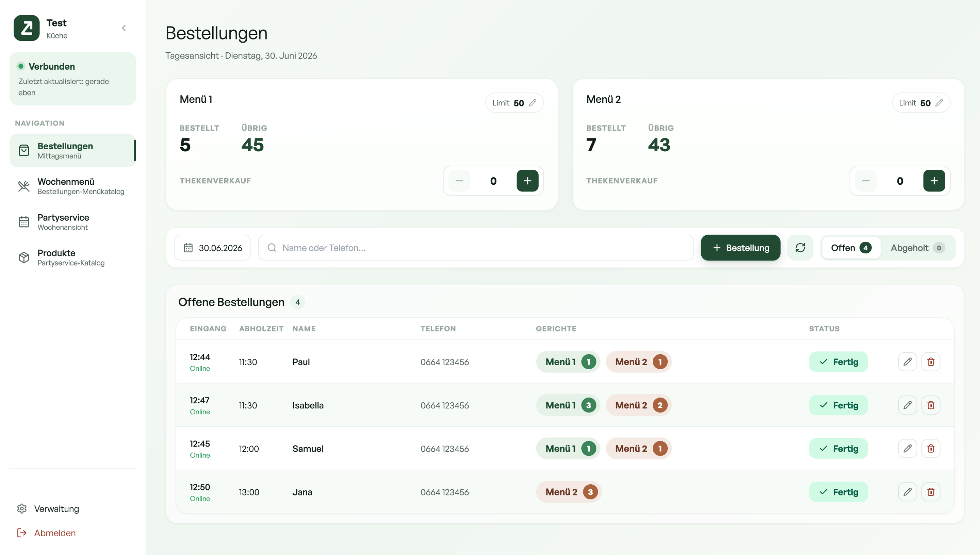980x555 pixels.
Task: Delete Samuel's order with the trash icon
Action: click(930, 449)
